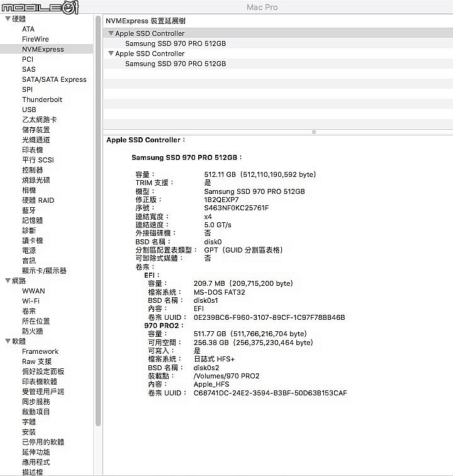Select 硬體 RAID in the sidebar
Viewport: 453px width, 476px height.
pos(38,200)
